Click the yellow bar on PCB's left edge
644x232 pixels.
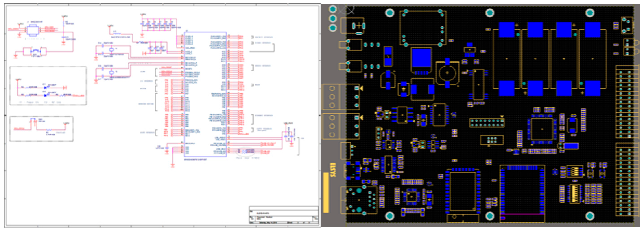click(326, 192)
